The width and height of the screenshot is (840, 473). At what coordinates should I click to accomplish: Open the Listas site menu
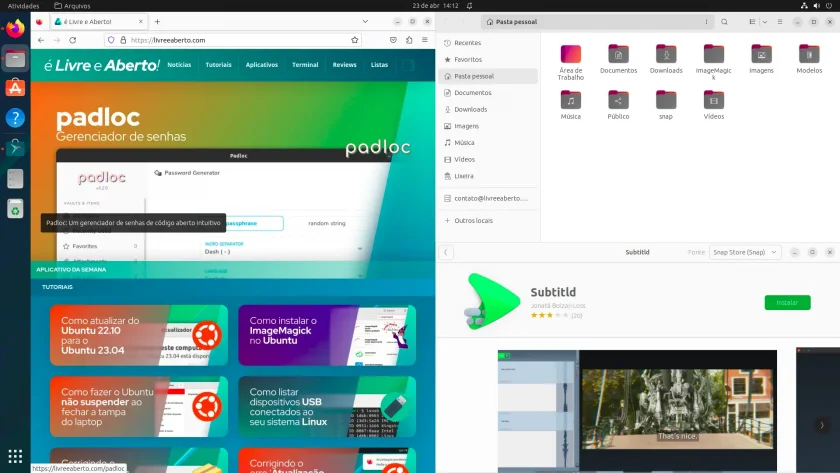point(379,65)
